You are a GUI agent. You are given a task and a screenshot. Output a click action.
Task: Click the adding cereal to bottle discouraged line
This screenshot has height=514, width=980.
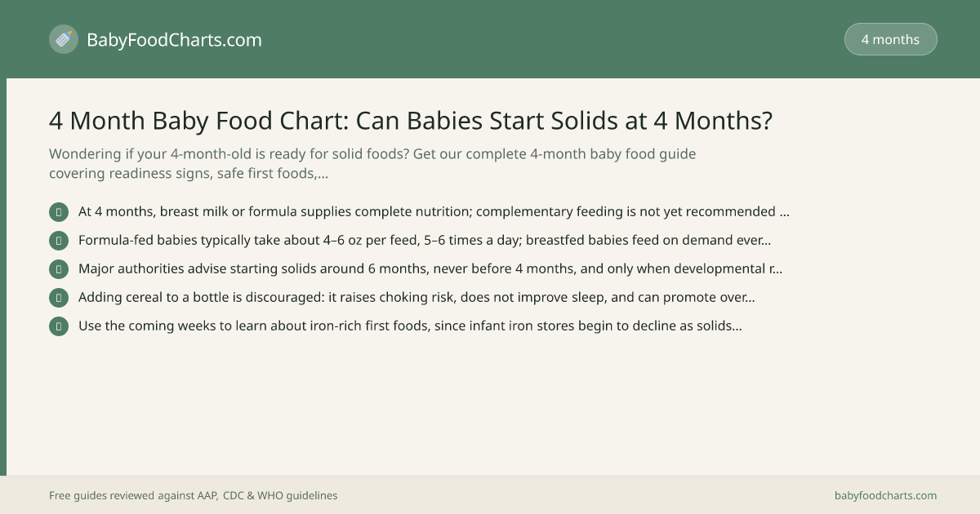click(416, 298)
